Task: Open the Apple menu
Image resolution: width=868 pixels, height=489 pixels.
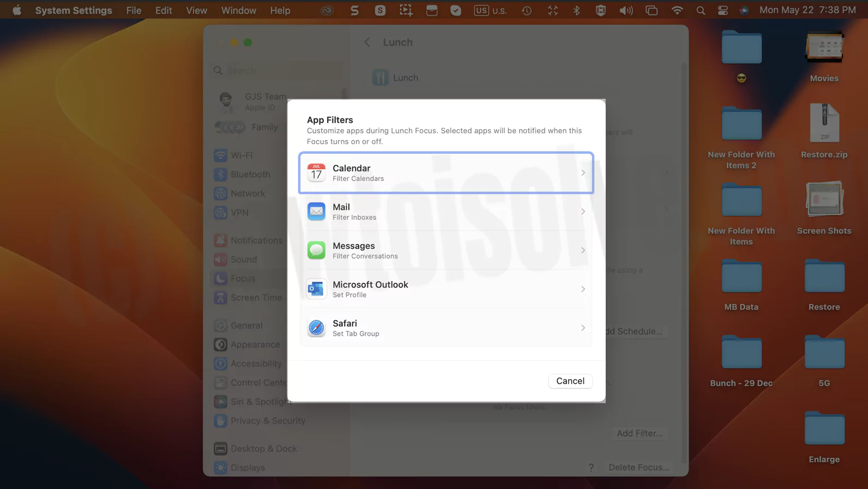Action: pos(17,10)
